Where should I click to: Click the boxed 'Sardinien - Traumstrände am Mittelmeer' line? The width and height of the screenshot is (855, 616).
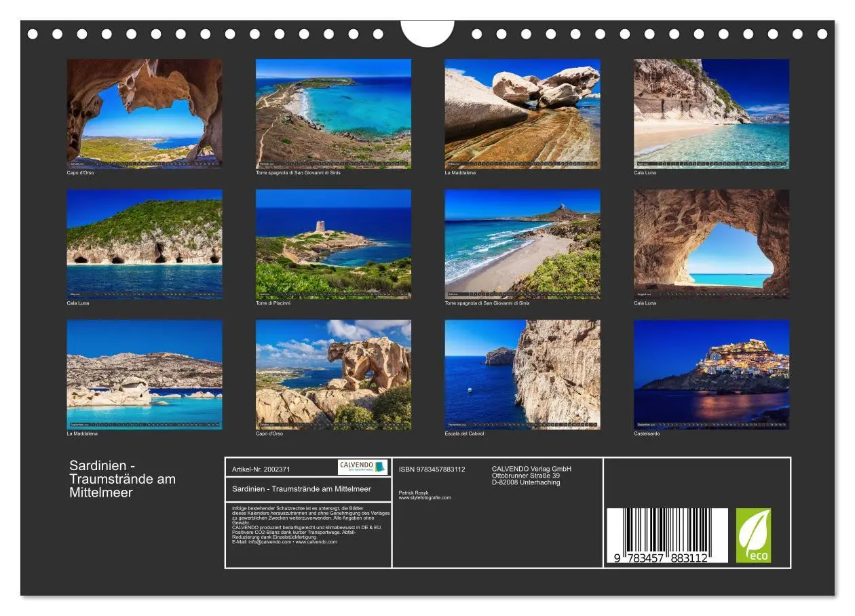coord(301,489)
